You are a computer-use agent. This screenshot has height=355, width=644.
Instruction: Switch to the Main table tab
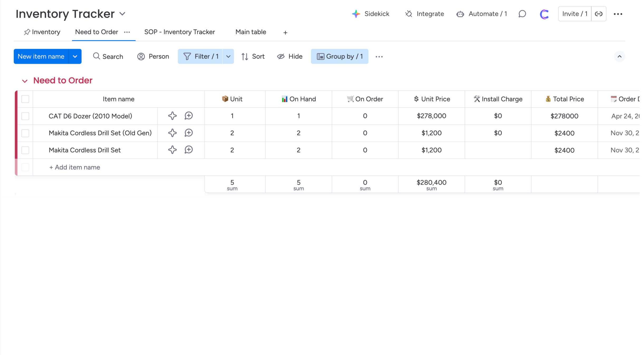[251, 32]
